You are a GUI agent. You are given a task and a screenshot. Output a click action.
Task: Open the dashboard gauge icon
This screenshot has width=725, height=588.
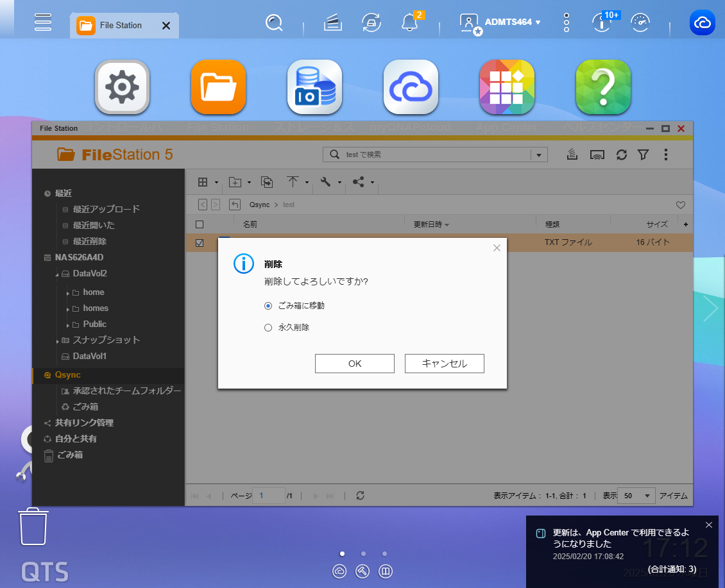pos(640,22)
